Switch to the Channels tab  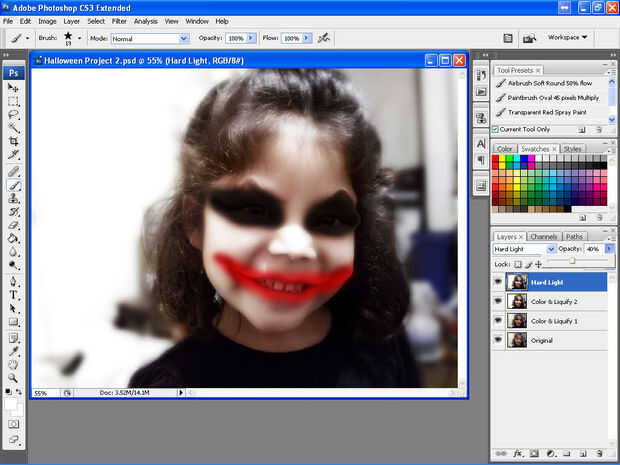544,236
